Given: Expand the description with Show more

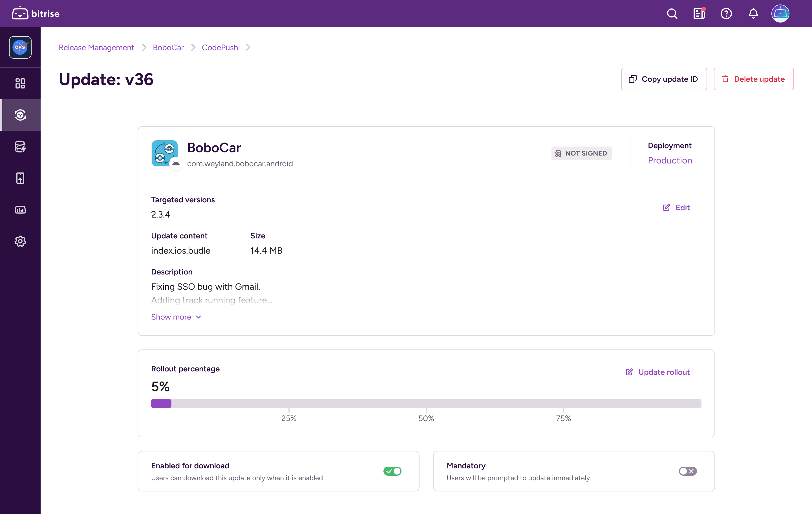Looking at the screenshot, I should [176, 317].
